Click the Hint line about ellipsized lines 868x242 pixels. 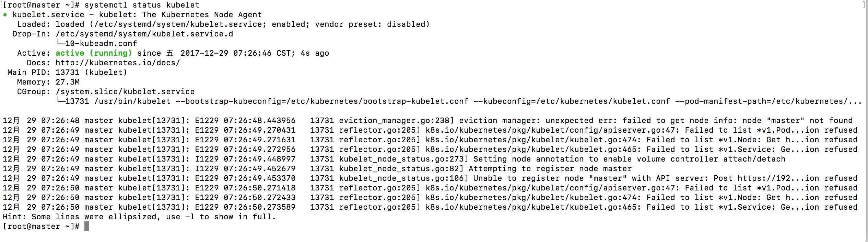tap(139, 217)
